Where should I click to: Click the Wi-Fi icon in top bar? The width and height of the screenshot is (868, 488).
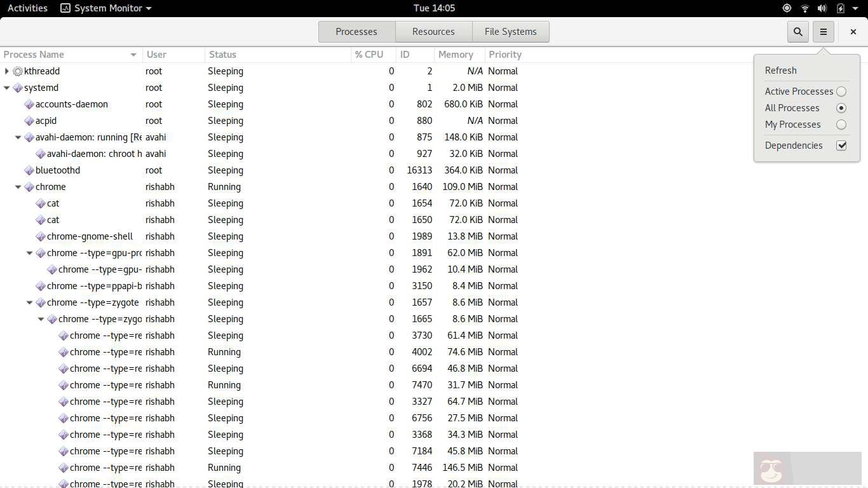(x=804, y=8)
